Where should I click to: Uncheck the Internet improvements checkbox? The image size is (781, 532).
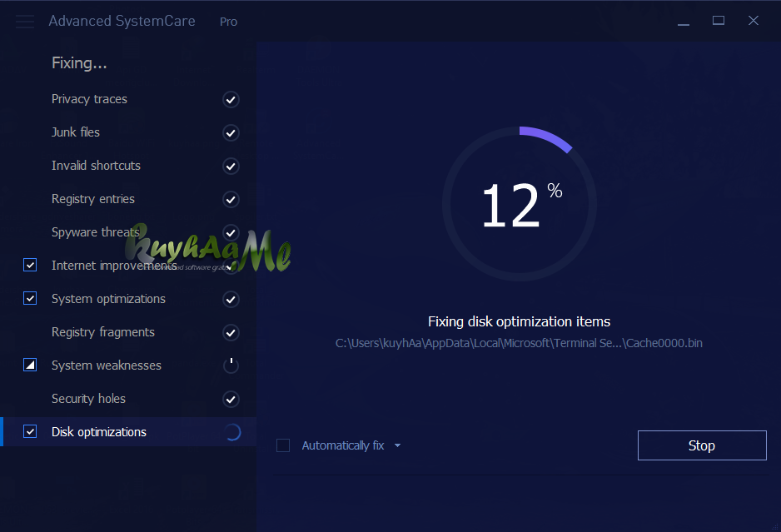(30, 265)
